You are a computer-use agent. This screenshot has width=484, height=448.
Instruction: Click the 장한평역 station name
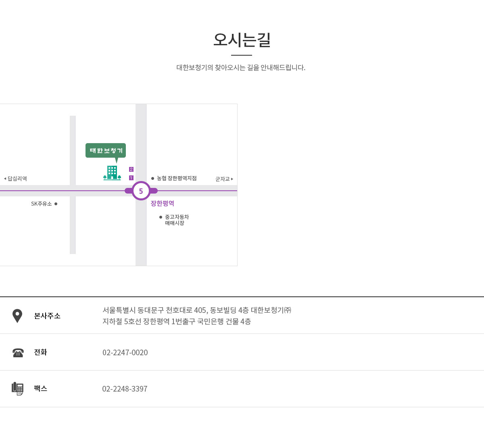tap(163, 204)
